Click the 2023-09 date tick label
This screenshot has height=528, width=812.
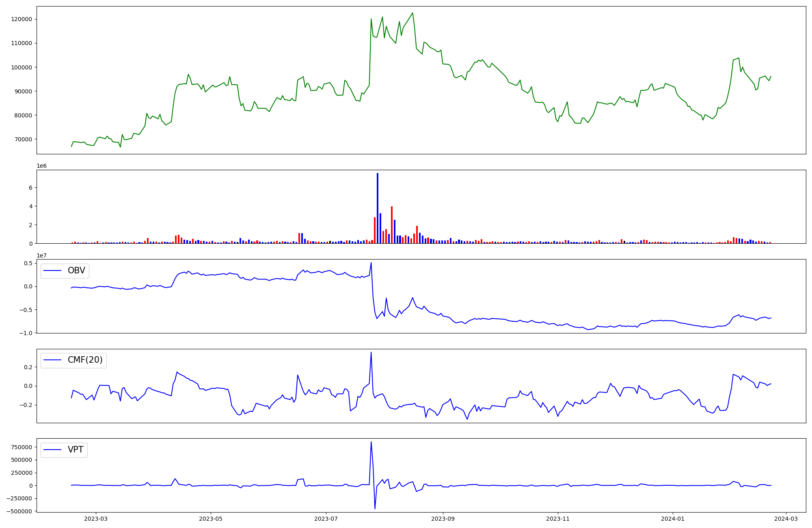[443, 519]
